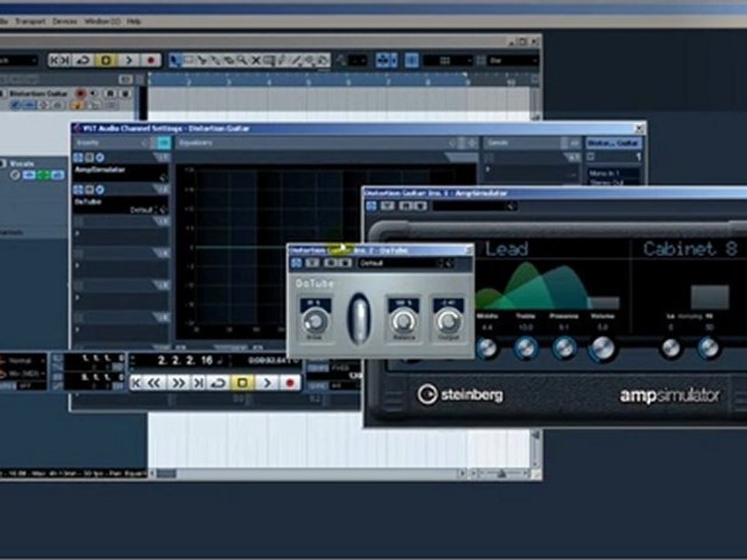The width and height of the screenshot is (747, 560).
Task: Select the Draw pencil tool
Action: click(283, 61)
